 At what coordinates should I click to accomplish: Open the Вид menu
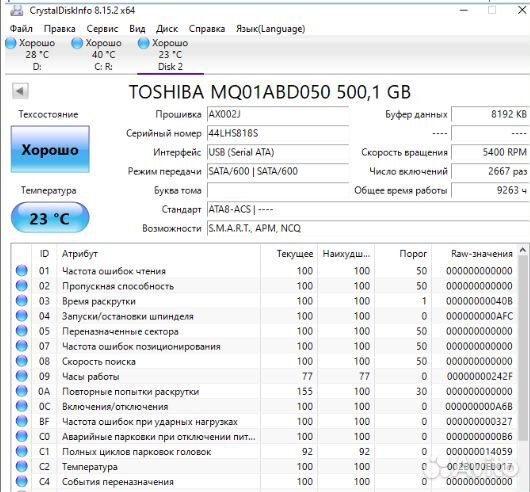coord(137,29)
